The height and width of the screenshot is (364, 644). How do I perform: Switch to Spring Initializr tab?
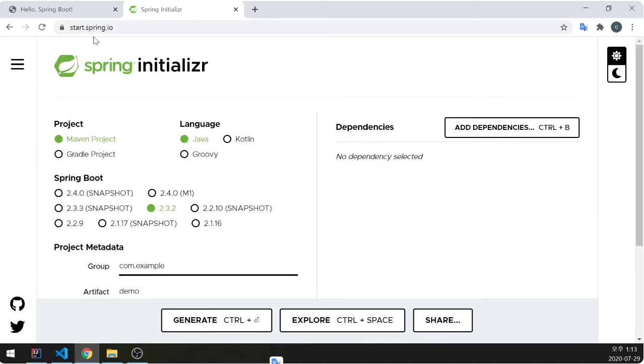pos(184,10)
